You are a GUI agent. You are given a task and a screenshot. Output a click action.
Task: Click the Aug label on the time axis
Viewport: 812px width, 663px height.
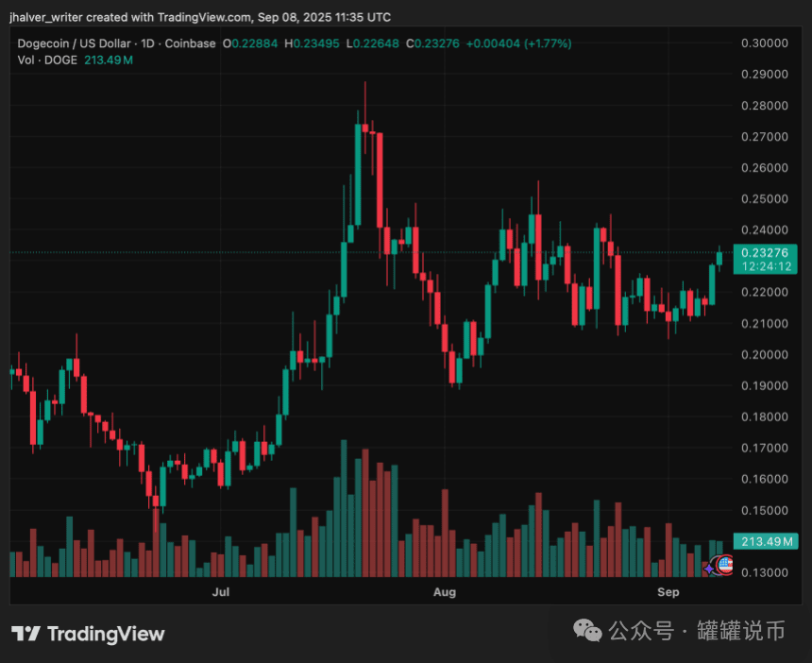pyautogui.click(x=445, y=592)
